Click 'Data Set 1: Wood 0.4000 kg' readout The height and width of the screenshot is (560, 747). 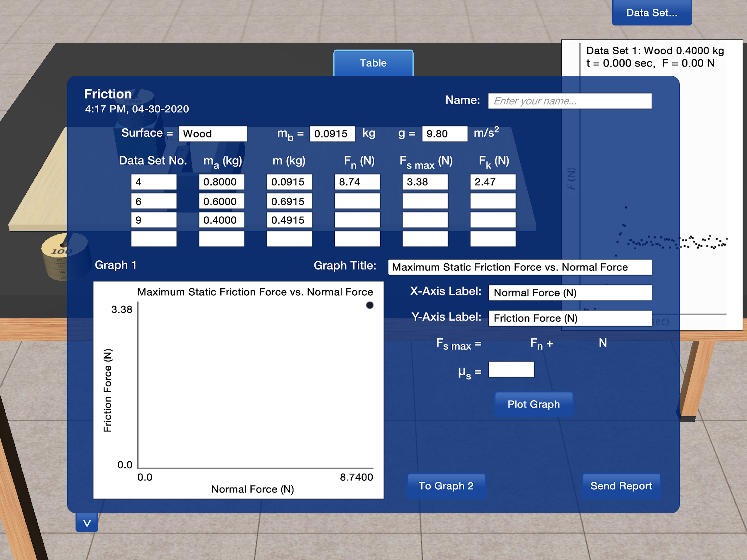(x=655, y=51)
